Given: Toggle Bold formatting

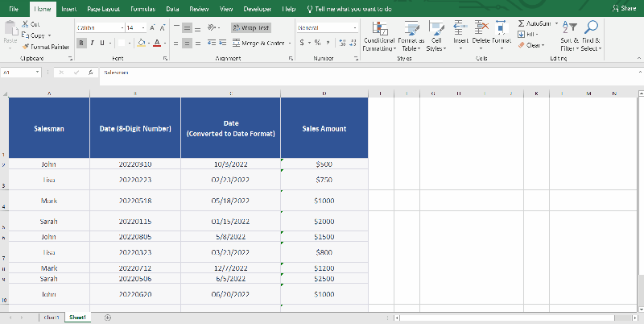Looking at the screenshot, I should [81, 43].
